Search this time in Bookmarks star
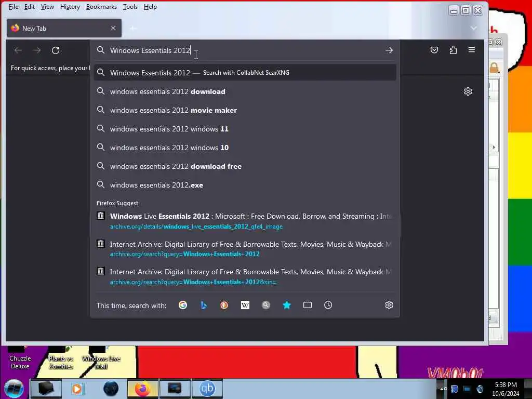This screenshot has height=399, width=532. point(287,305)
